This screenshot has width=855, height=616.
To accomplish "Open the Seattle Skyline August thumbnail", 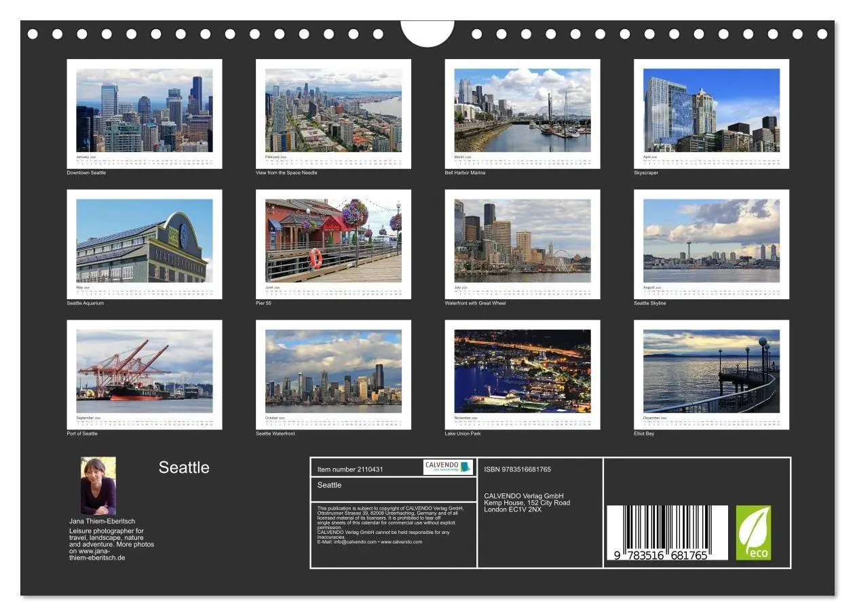I will 711,244.
